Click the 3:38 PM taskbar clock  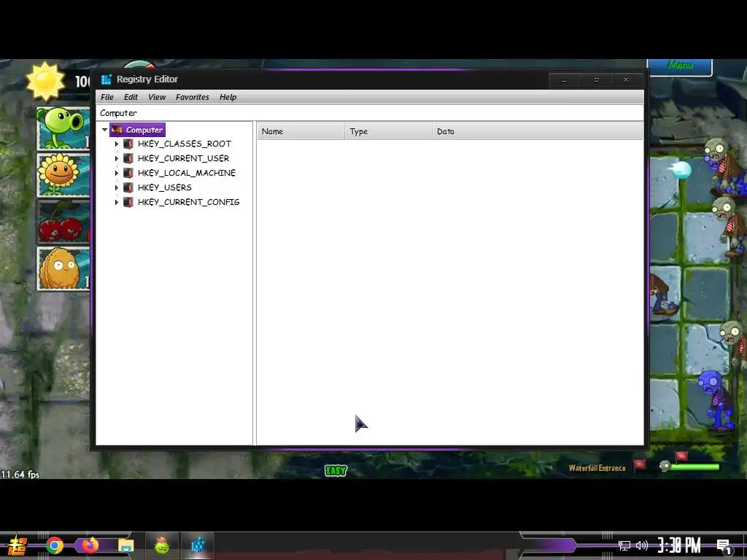coord(679,545)
